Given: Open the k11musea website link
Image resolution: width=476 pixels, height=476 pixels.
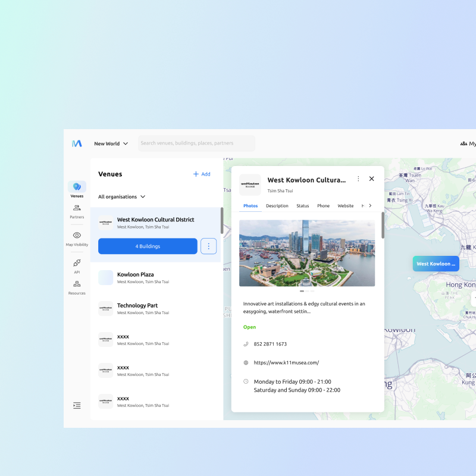Looking at the screenshot, I should [286, 362].
